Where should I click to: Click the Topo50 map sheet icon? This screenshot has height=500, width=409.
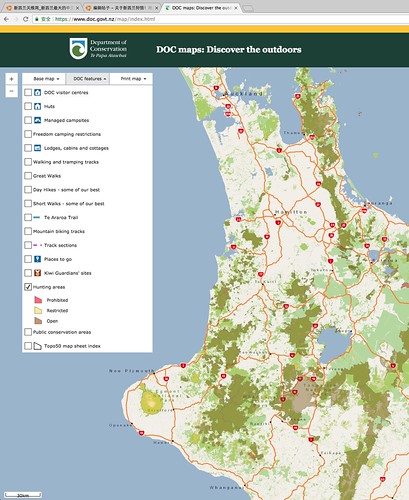pyautogui.click(x=38, y=346)
